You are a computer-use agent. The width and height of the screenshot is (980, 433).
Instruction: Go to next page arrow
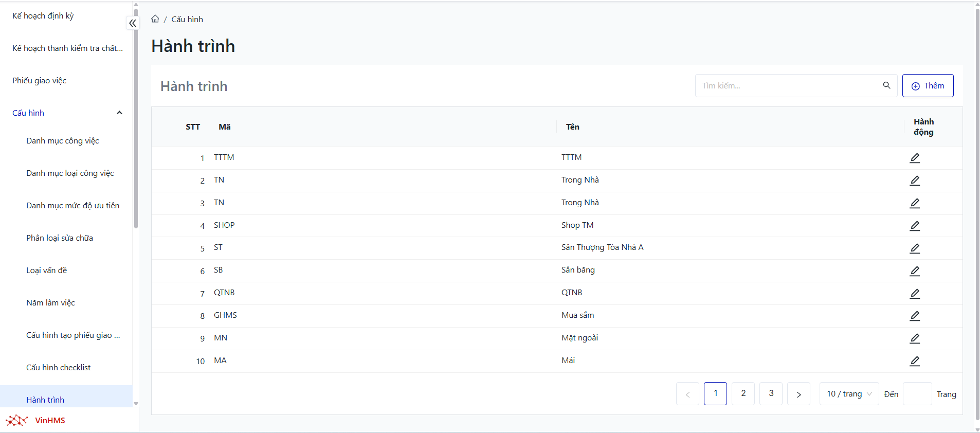[798, 394]
